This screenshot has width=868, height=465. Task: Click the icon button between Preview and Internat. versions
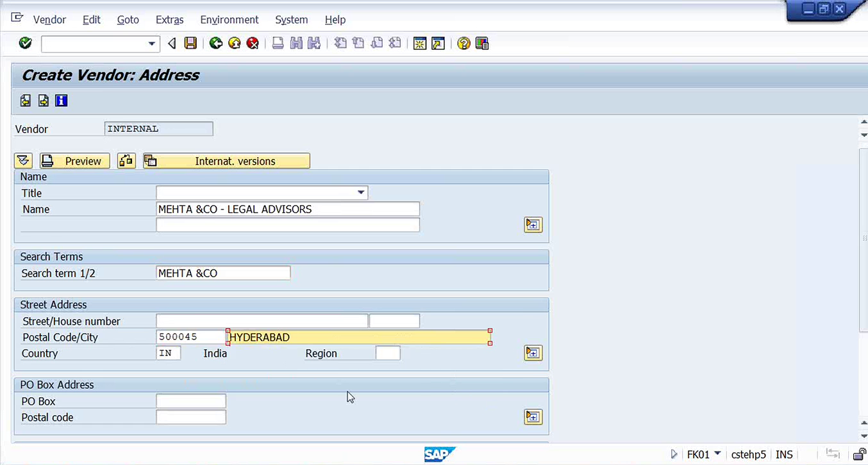(x=126, y=161)
